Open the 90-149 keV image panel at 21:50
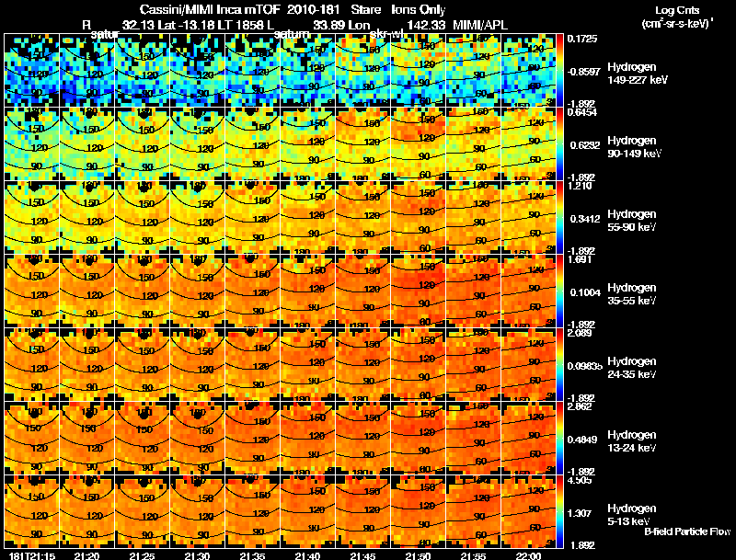The width and height of the screenshot is (736, 560). click(x=419, y=144)
